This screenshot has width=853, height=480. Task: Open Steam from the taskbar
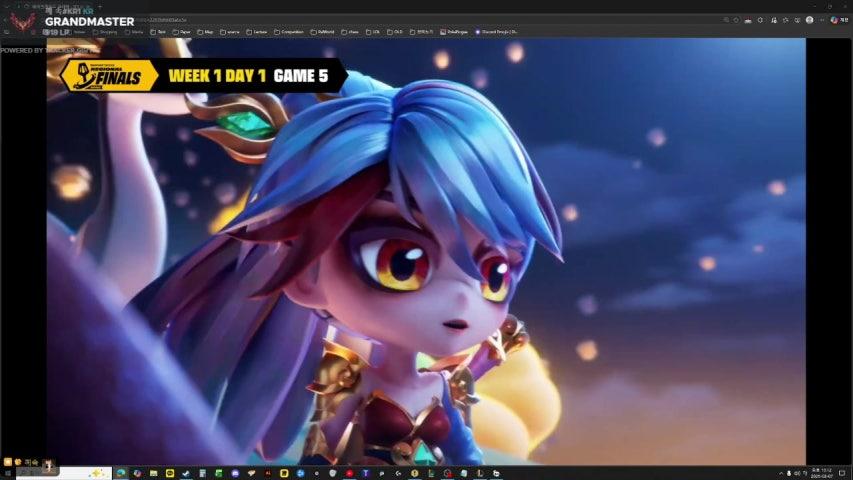[x=186, y=473]
